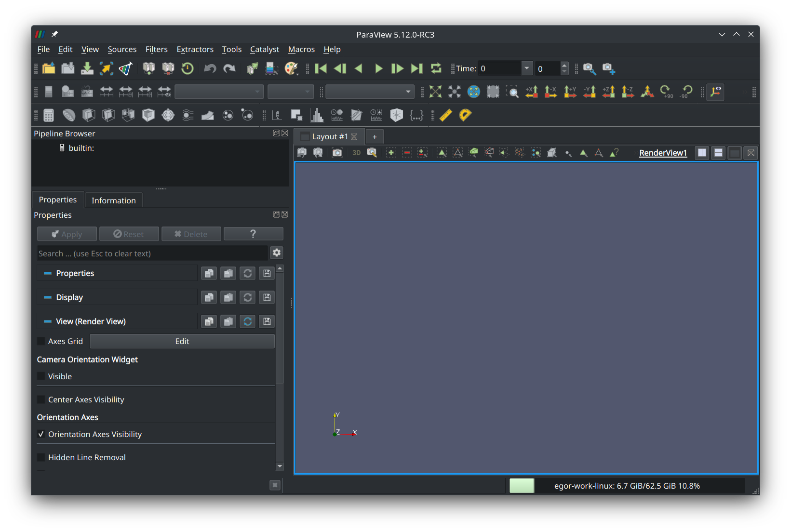Click the Calculator filter icon
Screen dimensions: 791x532
click(49, 115)
